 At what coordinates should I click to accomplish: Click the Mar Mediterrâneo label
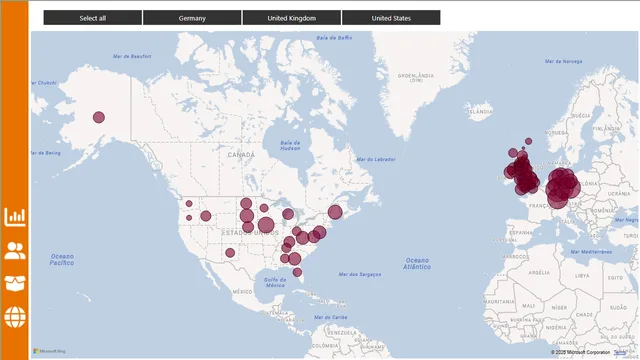(591, 252)
